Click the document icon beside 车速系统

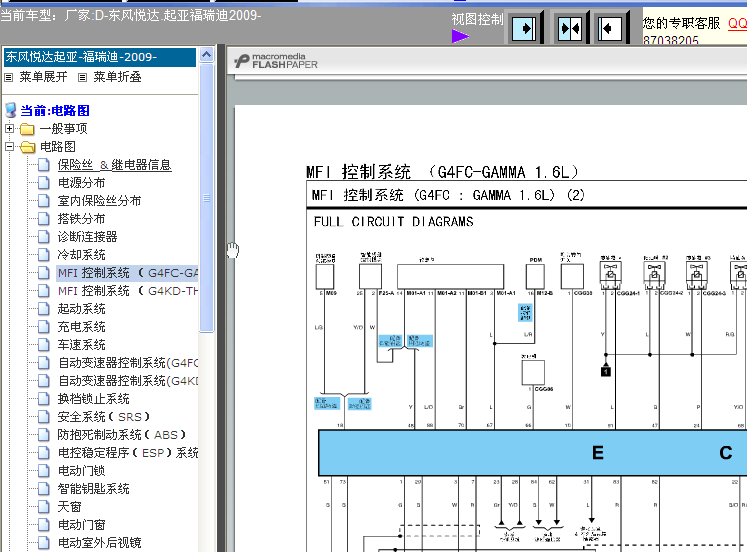coord(44,345)
